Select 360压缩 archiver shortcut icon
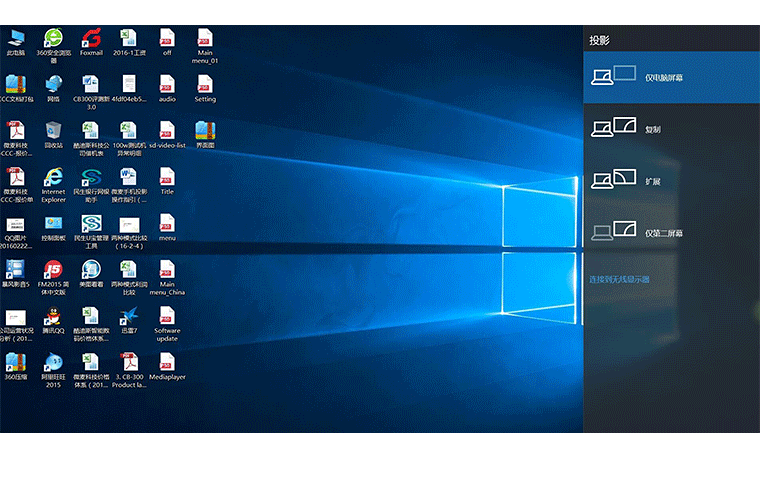This screenshot has height=500, width=760. (16, 366)
